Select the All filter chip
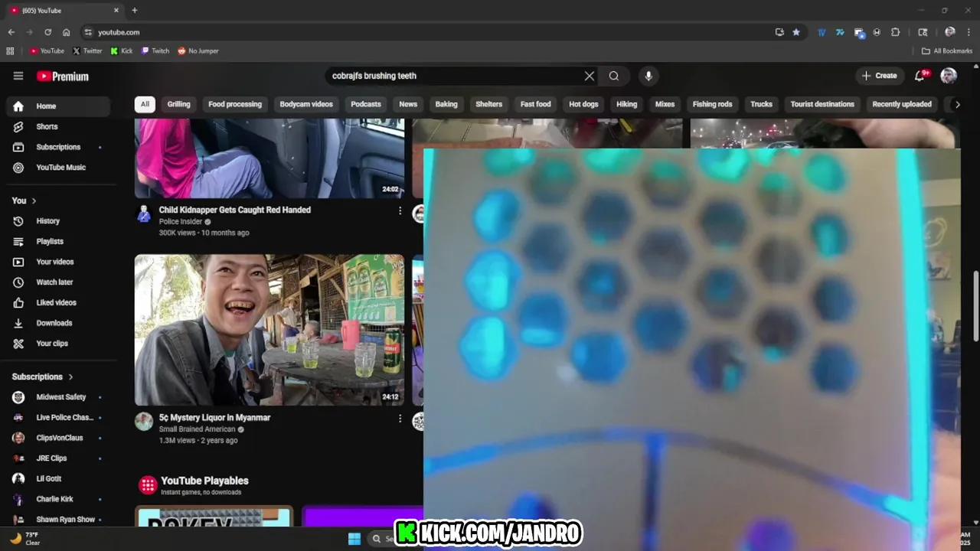This screenshot has height=551, width=980. 145,104
